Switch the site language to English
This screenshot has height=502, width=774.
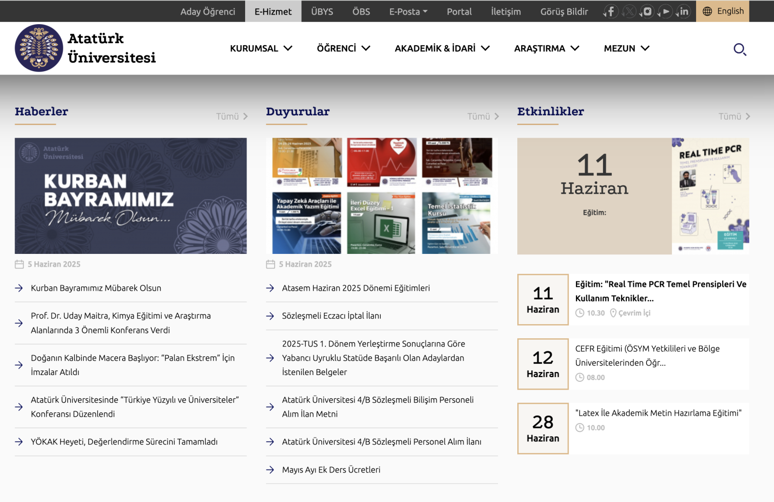[x=723, y=11]
